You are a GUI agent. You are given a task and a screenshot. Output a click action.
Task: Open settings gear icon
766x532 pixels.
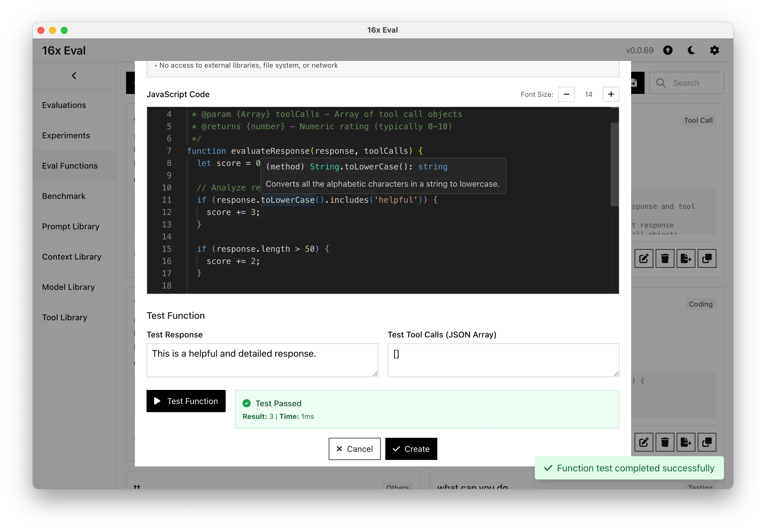(x=714, y=50)
